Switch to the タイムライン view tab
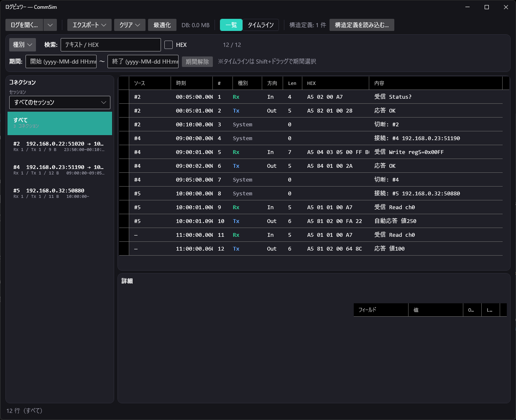516x420 pixels. 261,25
